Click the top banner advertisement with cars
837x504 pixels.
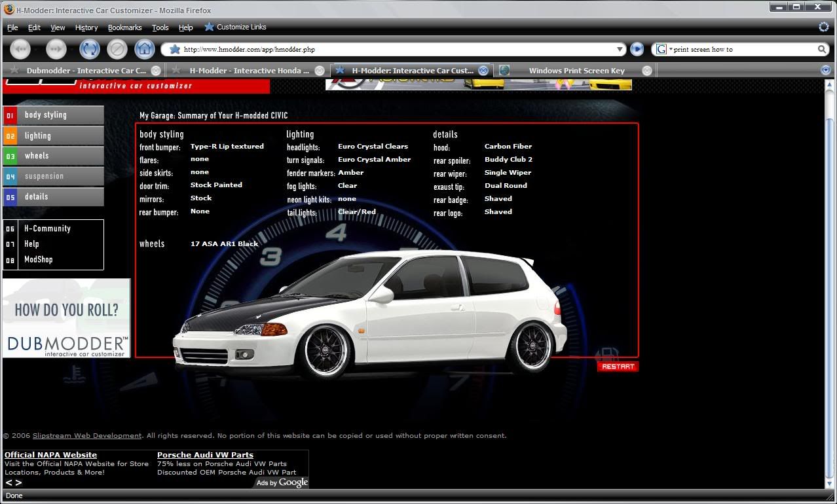coord(479,84)
